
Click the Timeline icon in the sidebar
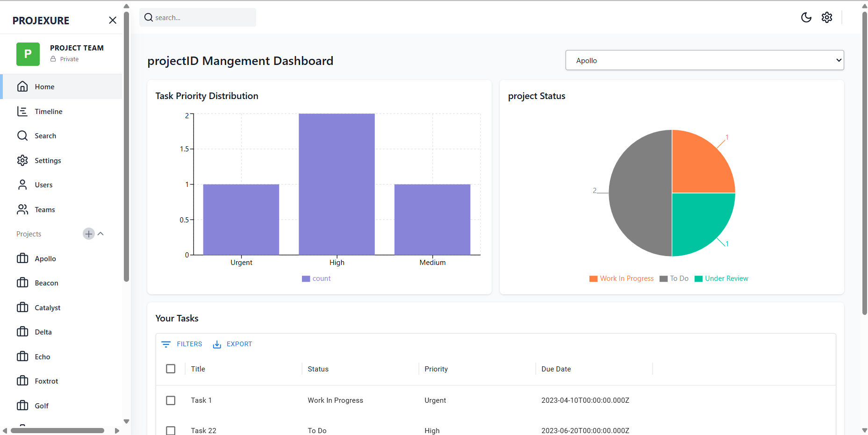click(x=22, y=111)
